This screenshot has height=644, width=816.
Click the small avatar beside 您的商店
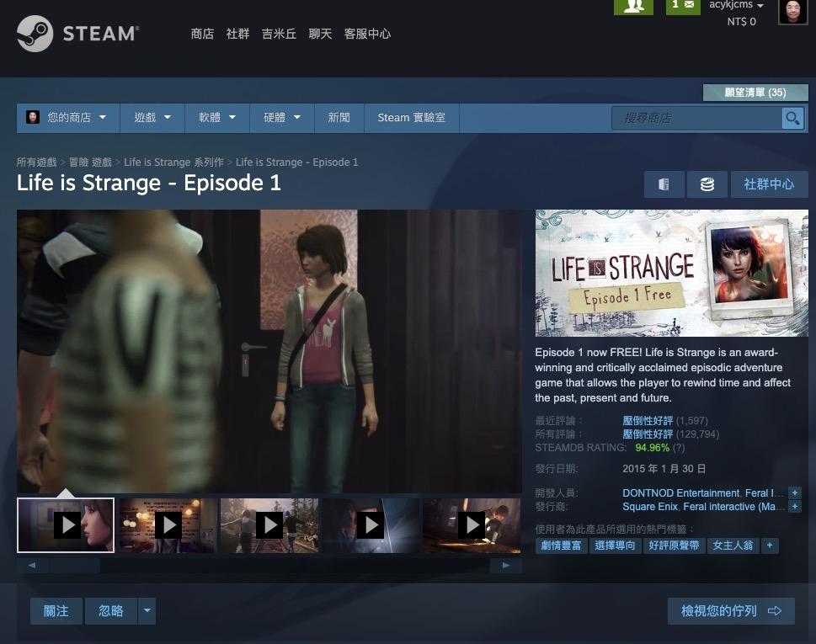(x=33, y=117)
